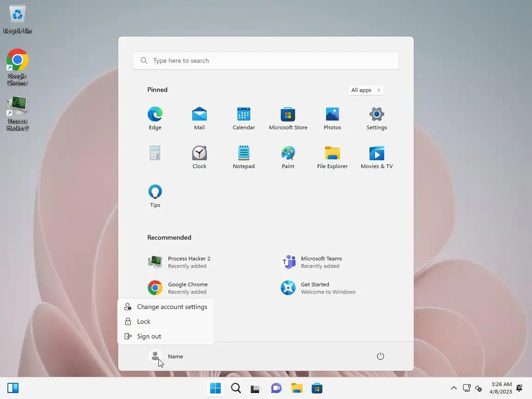Open Widgets at the taskbar's left end

point(13,388)
